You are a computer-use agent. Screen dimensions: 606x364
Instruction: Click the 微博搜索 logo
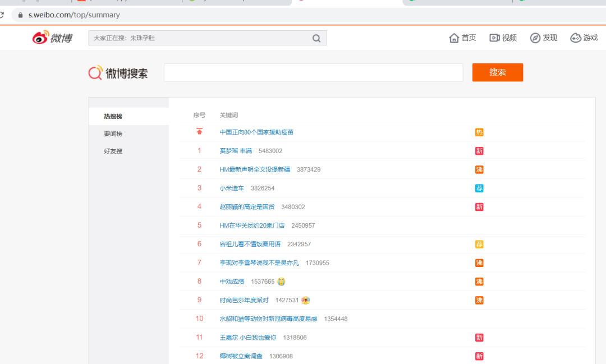118,73
